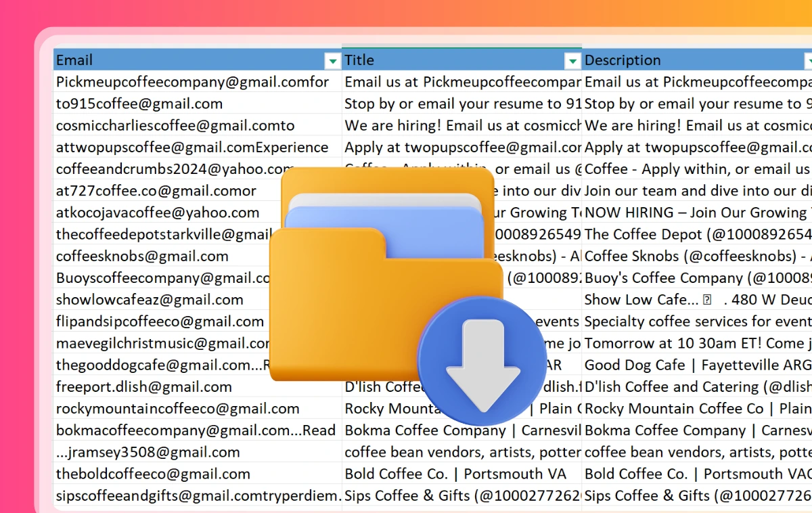Click Description cell 'coffee bean vendors, artists, potte'
812x513 pixels.
[x=697, y=451]
